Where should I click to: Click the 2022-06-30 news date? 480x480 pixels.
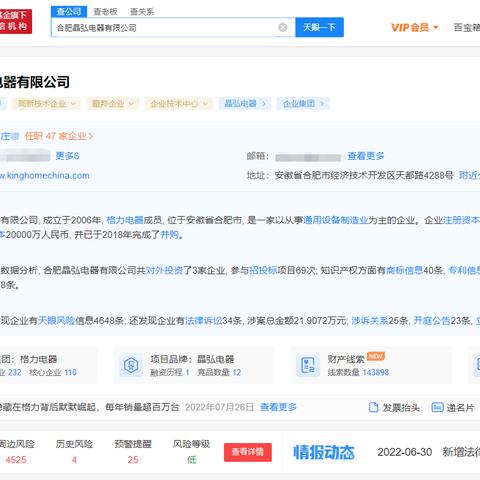pos(405,452)
